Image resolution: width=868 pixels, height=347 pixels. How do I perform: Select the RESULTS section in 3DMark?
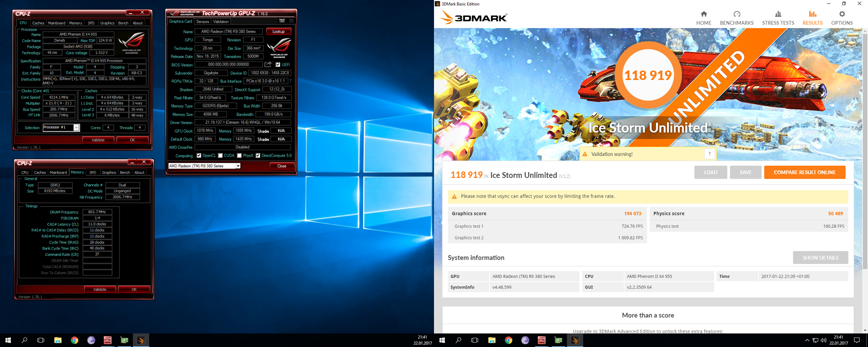[812, 18]
